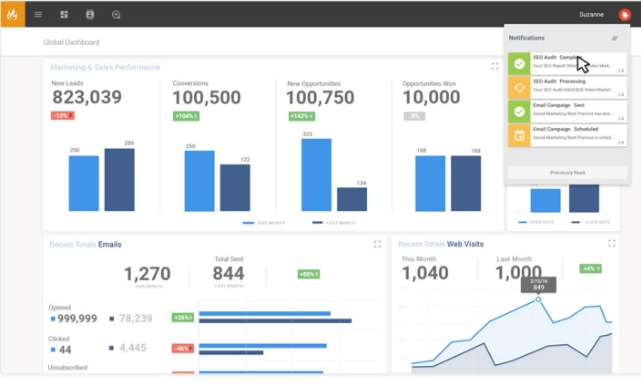Viewport: 641px width, 387px height.
Task: Click the Previously Read button
Action: coord(567,172)
